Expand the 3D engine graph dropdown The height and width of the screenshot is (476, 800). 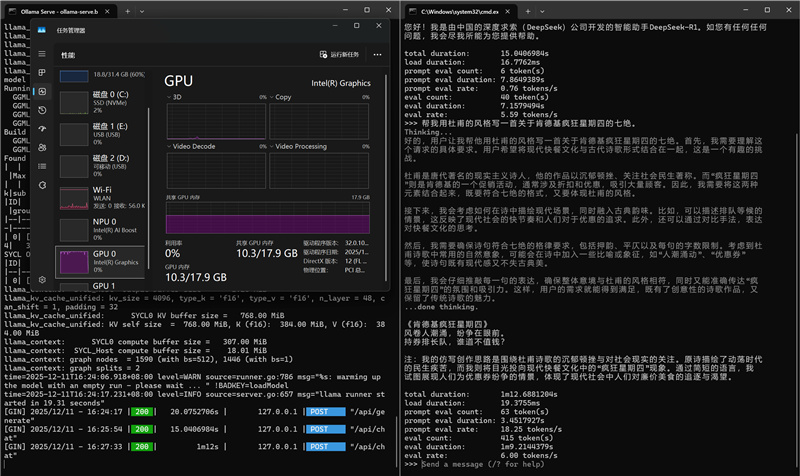pyautogui.click(x=172, y=97)
